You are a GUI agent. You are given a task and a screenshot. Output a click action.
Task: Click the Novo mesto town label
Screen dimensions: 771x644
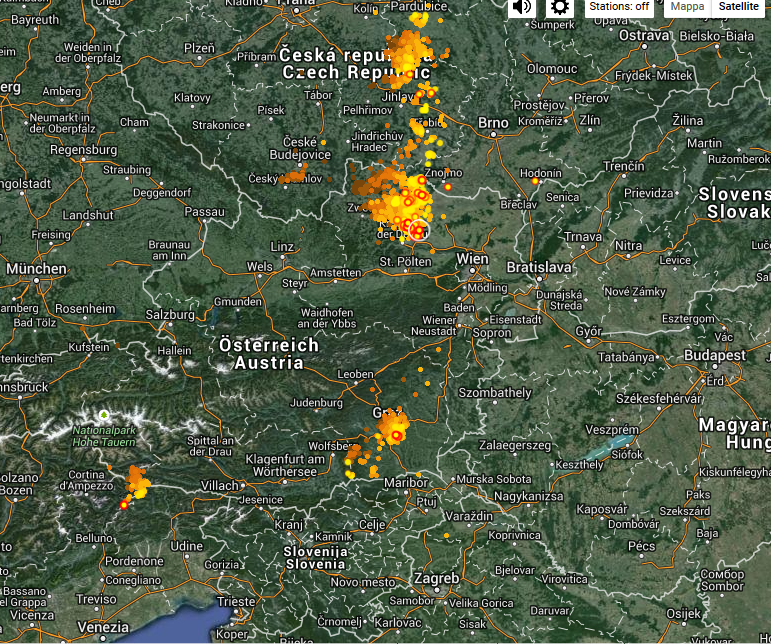[x=363, y=583]
